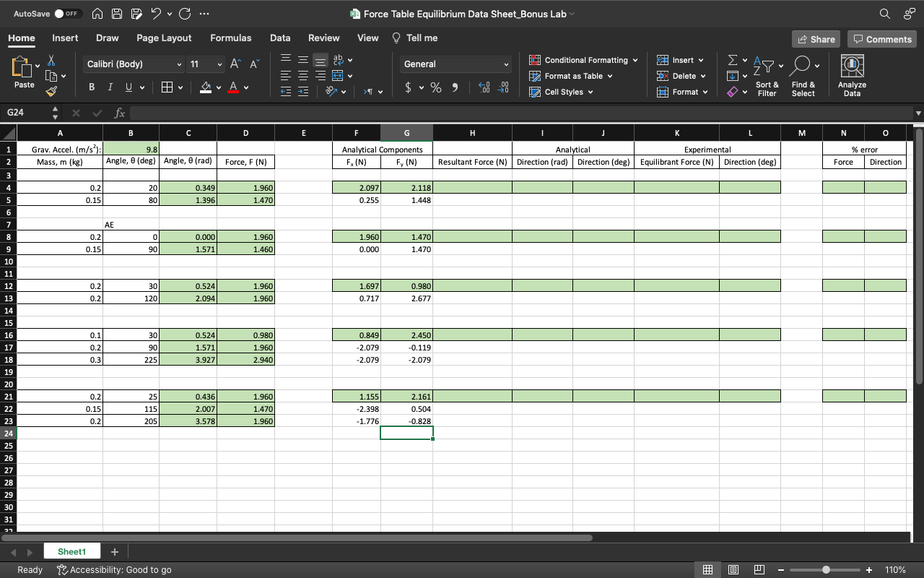
Task: Toggle italic formatting
Action: pos(110,87)
